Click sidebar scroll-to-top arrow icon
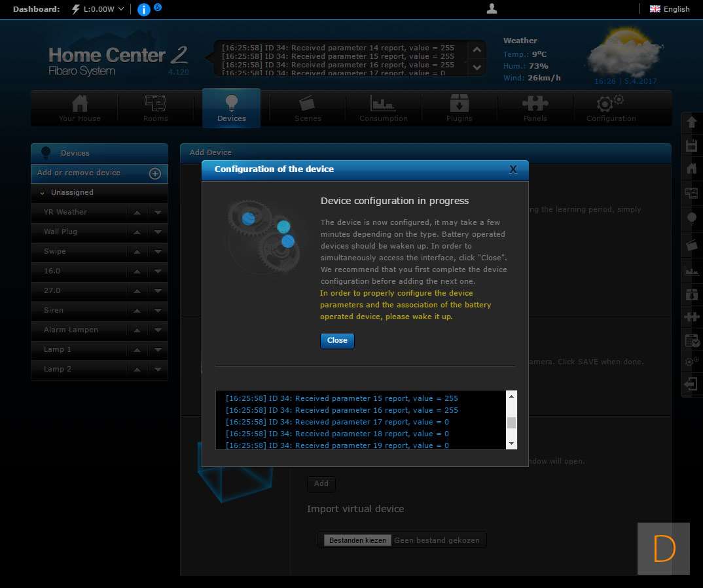Screen dimensions: 703x588 coord(691,122)
